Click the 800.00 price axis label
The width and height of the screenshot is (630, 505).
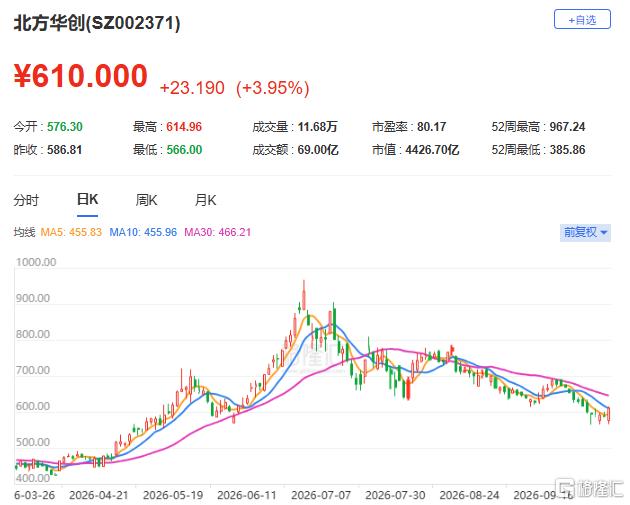[33, 334]
